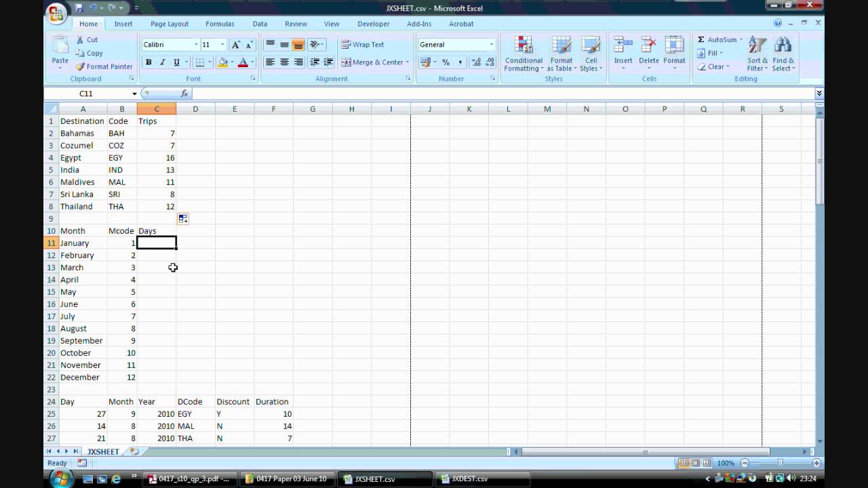Apply the cell Borders button
The image size is (868, 488).
pos(199,62)
